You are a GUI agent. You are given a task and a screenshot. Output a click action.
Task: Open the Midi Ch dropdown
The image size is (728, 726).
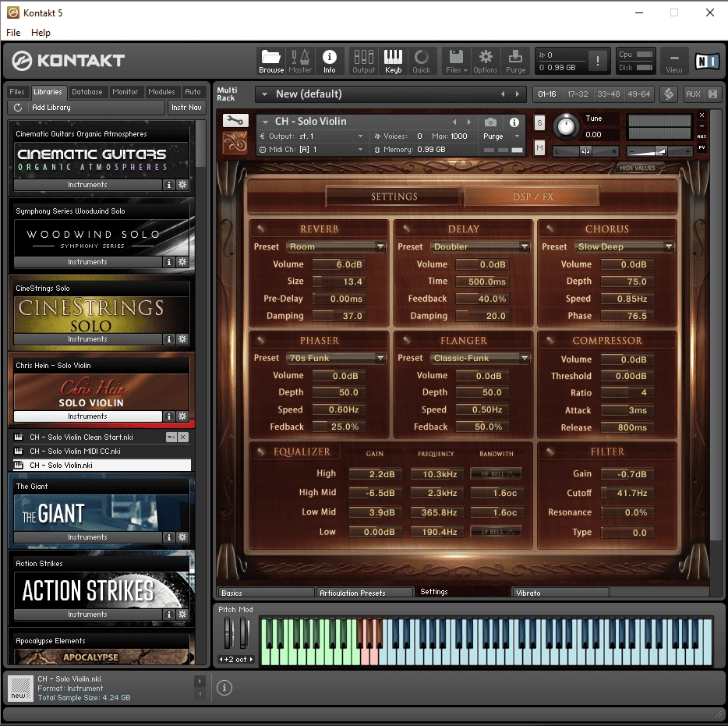310,150
